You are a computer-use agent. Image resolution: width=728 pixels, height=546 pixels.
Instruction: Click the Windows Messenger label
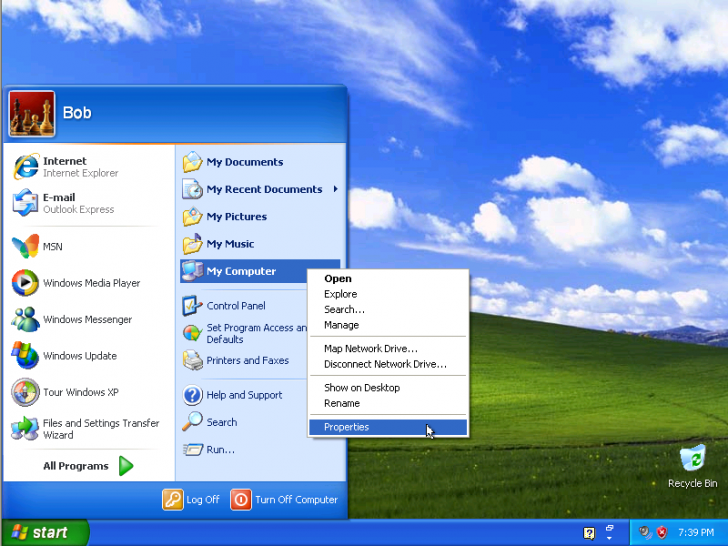(x=87, y=320)
